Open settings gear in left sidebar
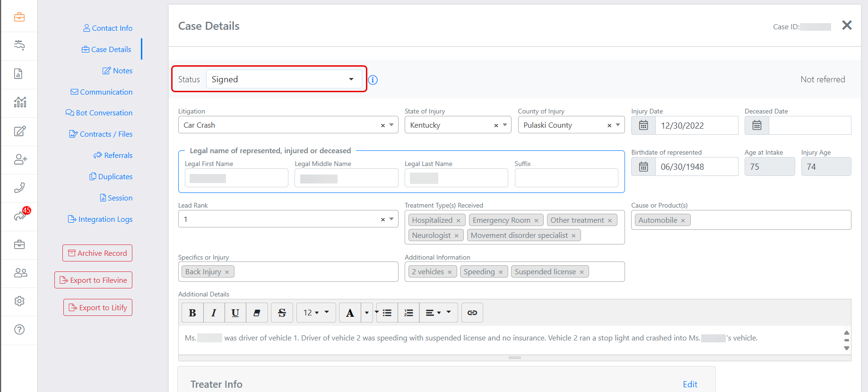Viewport: 868px width, 392px height. [19, 301]
